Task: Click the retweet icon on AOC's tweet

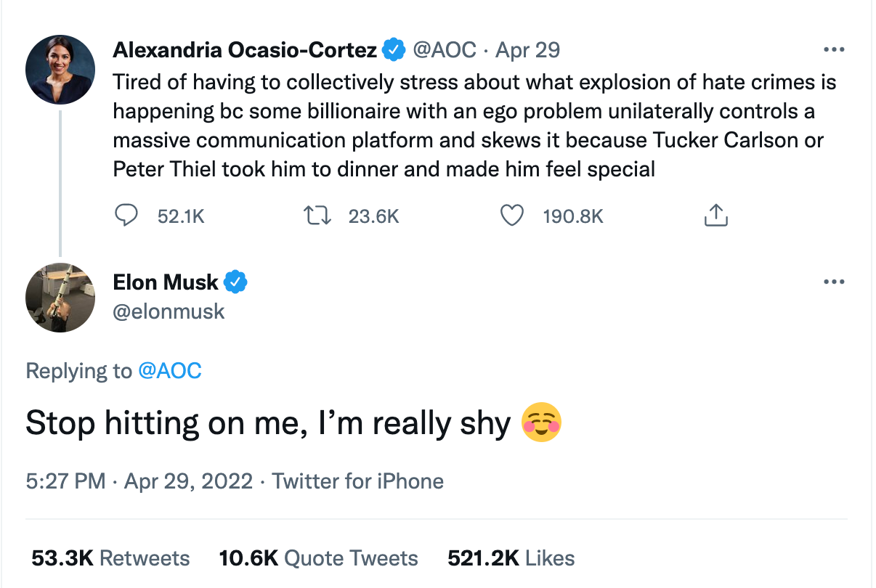Action: click(317, 216)
